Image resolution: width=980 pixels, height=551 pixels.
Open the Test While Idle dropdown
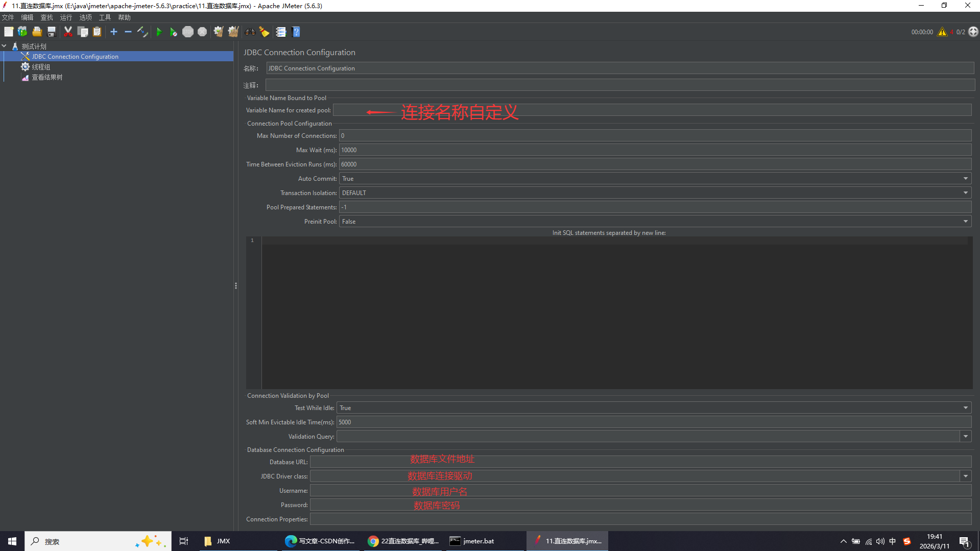pos(654,408)
